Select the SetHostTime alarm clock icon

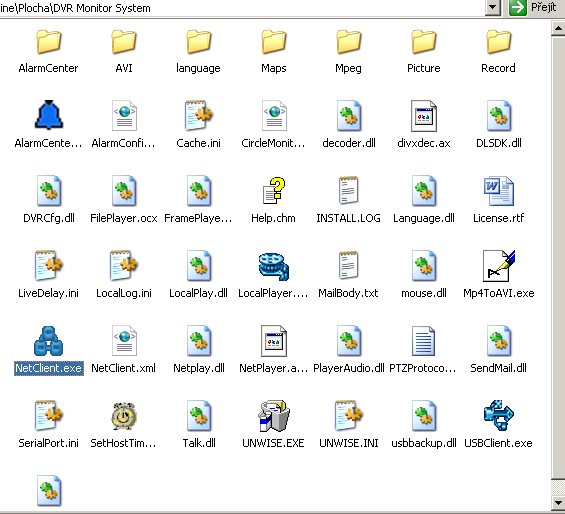[123, 416]
